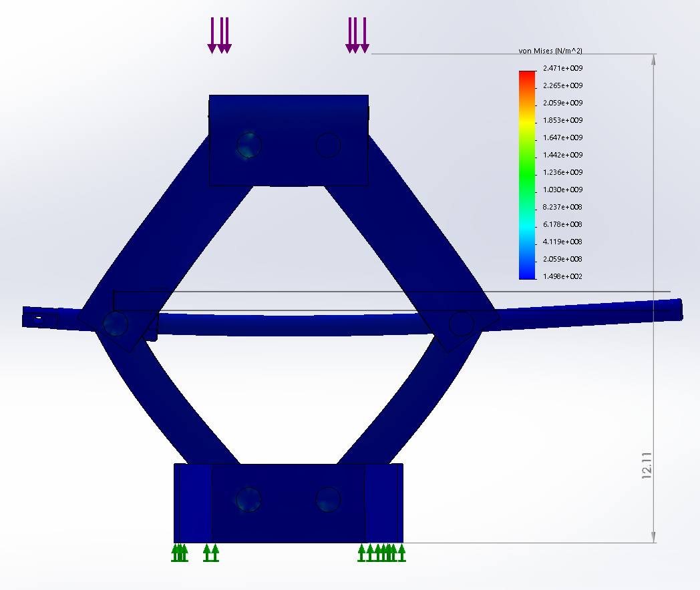Select the right group of purple load arrows
Screen dimensions: 700x590
click(357, 35)
